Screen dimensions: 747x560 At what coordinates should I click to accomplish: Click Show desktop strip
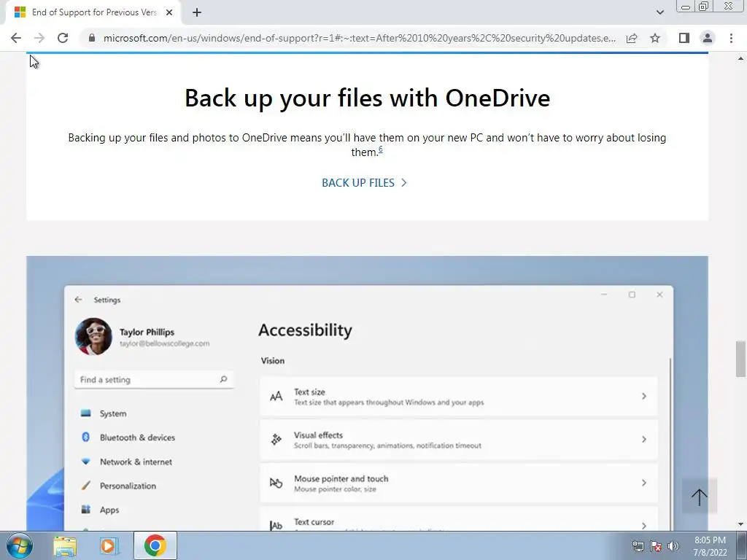coord(742,545)
